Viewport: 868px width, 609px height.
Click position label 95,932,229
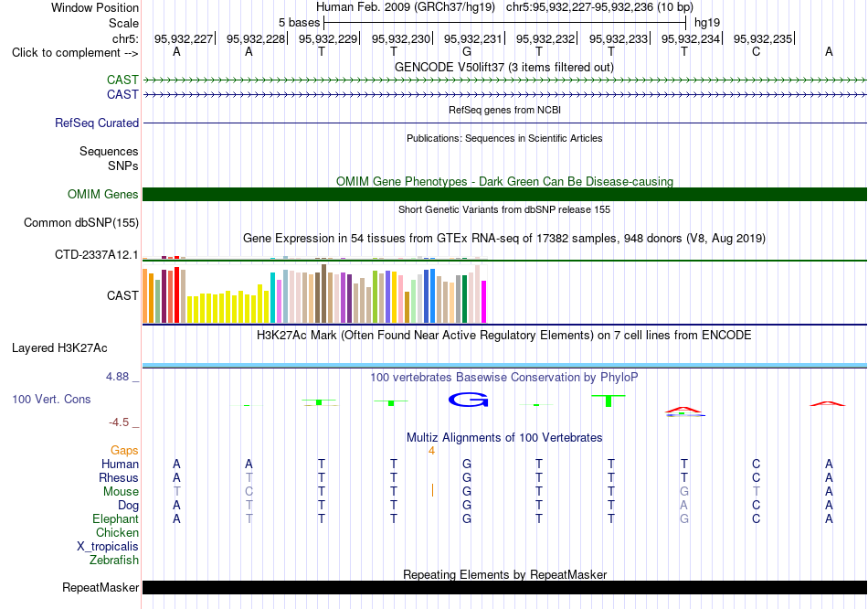tap(328, 38)
